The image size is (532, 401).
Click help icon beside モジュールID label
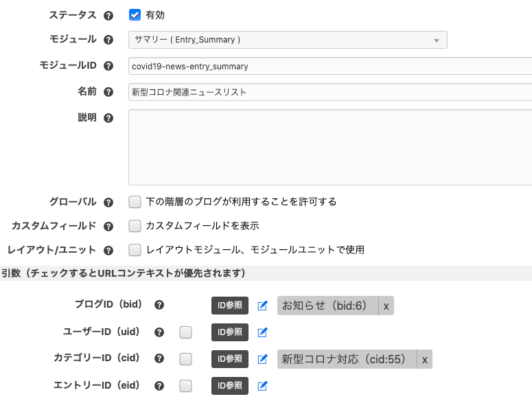click(x=108, y=66)
